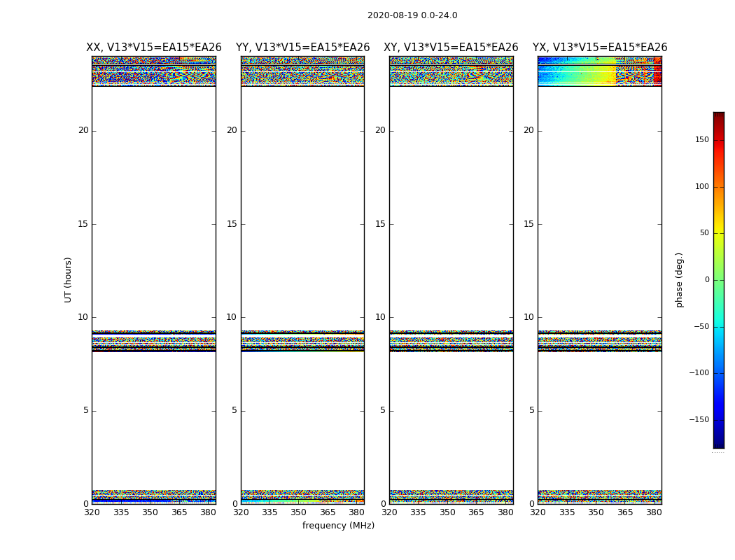
Task: Click the YX panel x-axis tick label 380
Action: point(654,512)
